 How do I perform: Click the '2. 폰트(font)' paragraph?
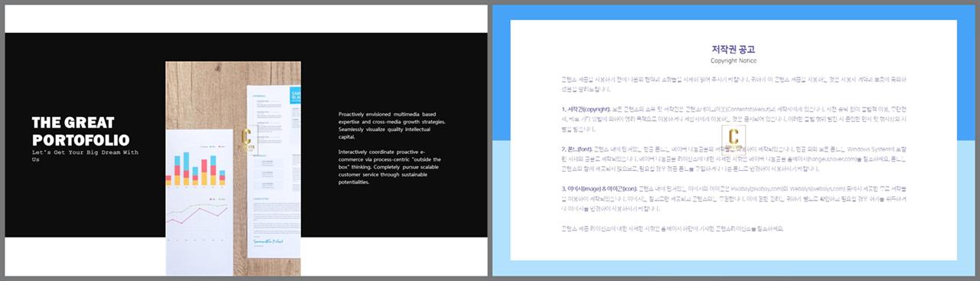coord(733,158)
